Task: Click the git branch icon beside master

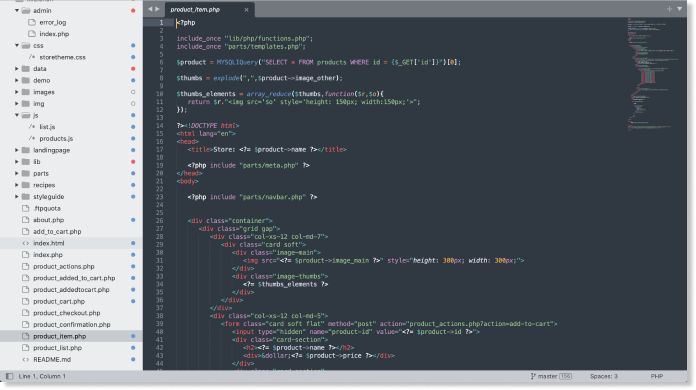Action: tap(533, 376)
